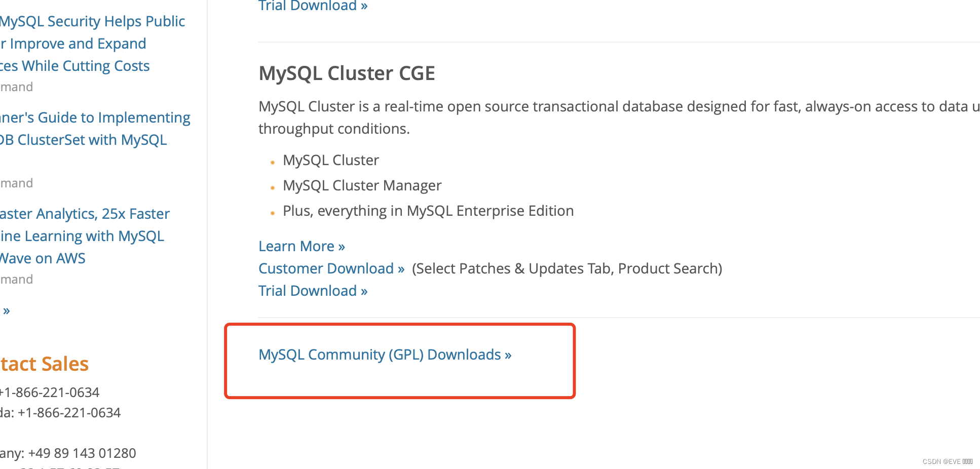Open the MySQL Community (GPL) Downloads link
980x469 pixels.
pos(385,355)
